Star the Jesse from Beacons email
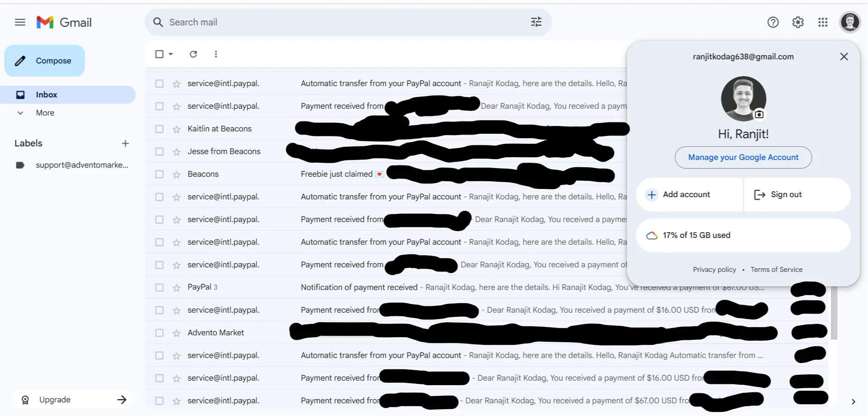This screenshot has width=868, height=416. click(x=177, y=152)
